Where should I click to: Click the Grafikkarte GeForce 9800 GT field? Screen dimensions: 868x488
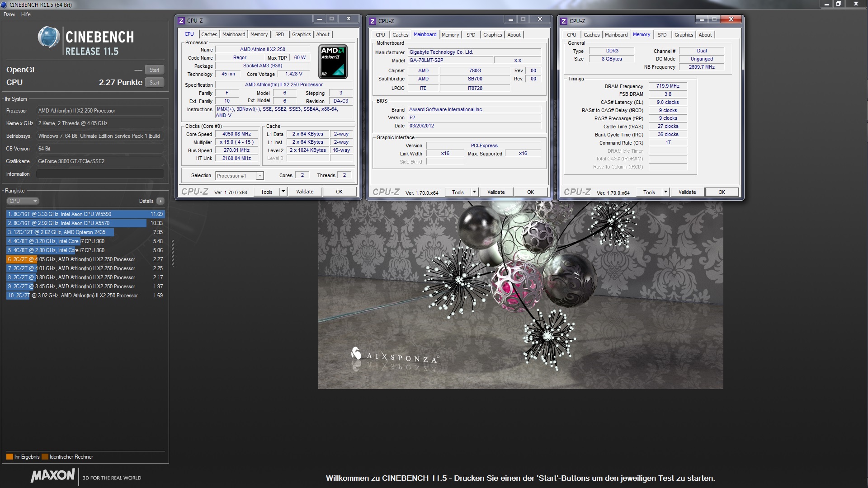tap(100, 161)
